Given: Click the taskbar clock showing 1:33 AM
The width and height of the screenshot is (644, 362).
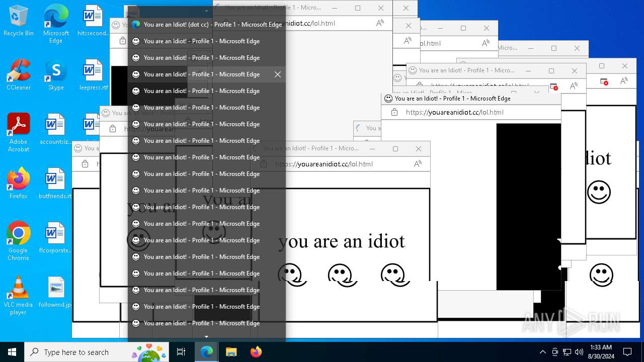Looking at the screenshot, I should coord(601,352).
